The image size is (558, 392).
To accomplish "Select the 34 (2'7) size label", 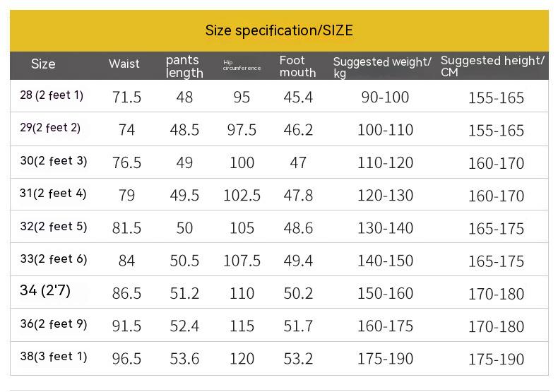I will tap(45, 290).
